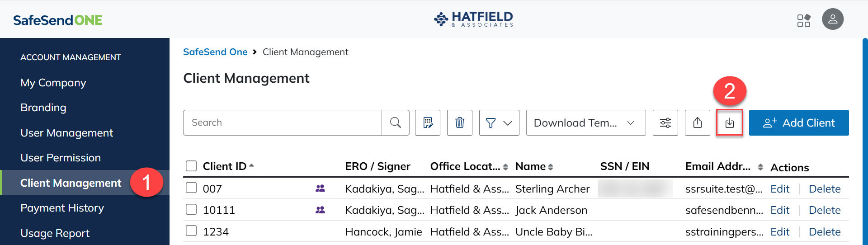Sort by Office Location column arrows
Viewport: 868px width, 245px height.
pyautogui.click(x=505, y=167)
